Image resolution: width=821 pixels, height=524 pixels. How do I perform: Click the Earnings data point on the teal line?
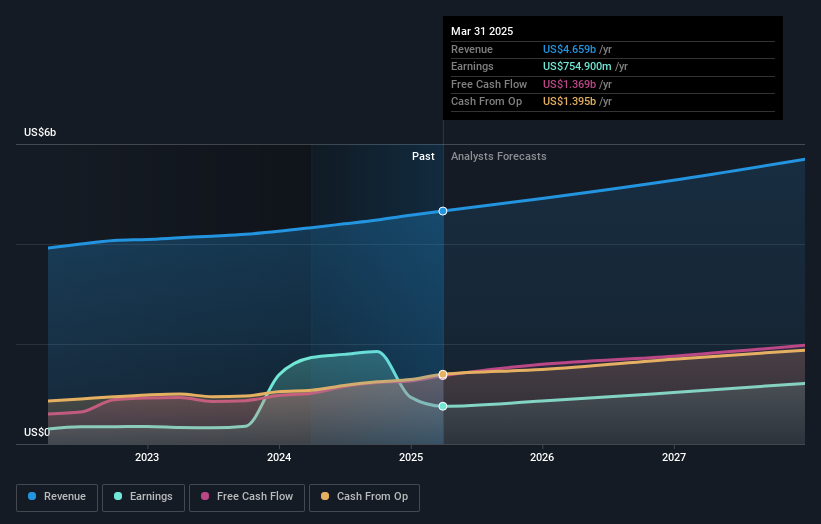tap(443, 406)
